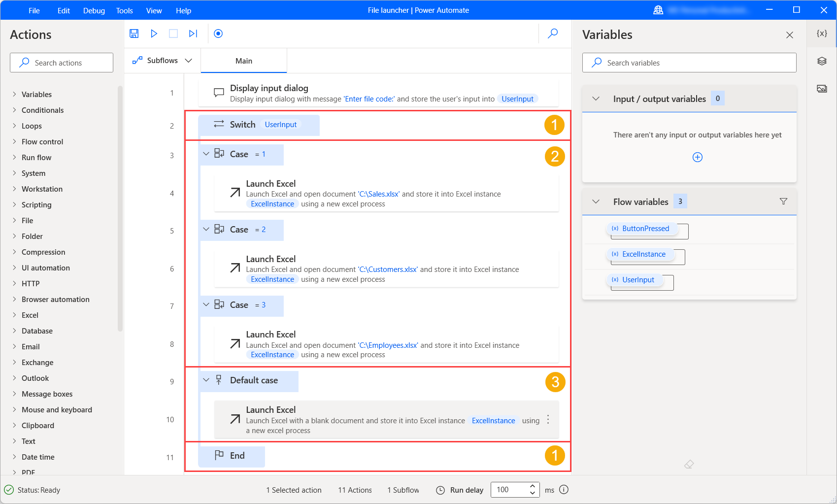The width and height of the screenshot is (837, 504).
Task: Collapse the Default case block
Action: pos(206,380)
